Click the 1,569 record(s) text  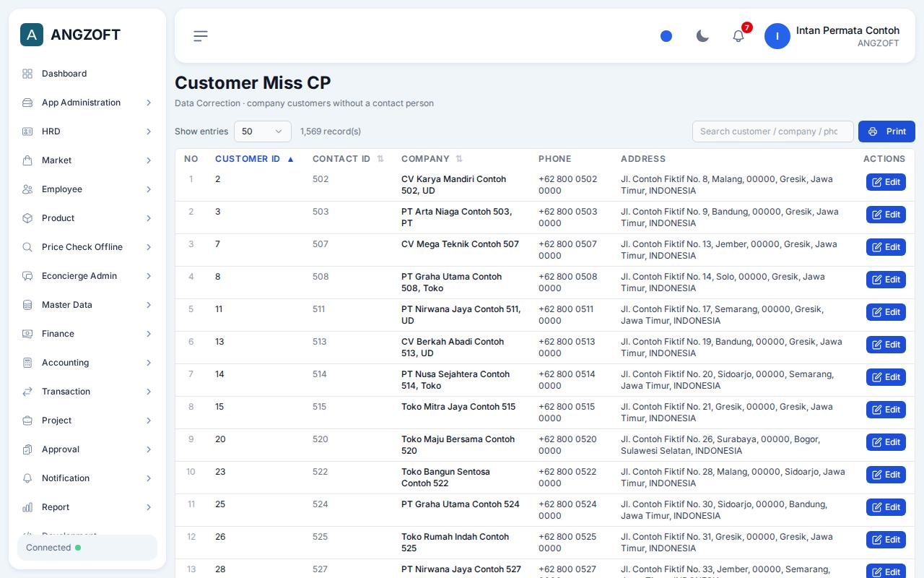(x=331, y=131)
